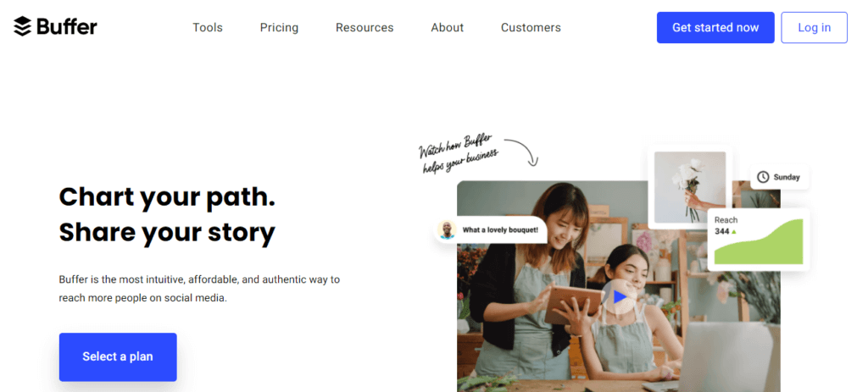Click the Log in button
Screen dimensions: 868x392
(x=814, y=28)
